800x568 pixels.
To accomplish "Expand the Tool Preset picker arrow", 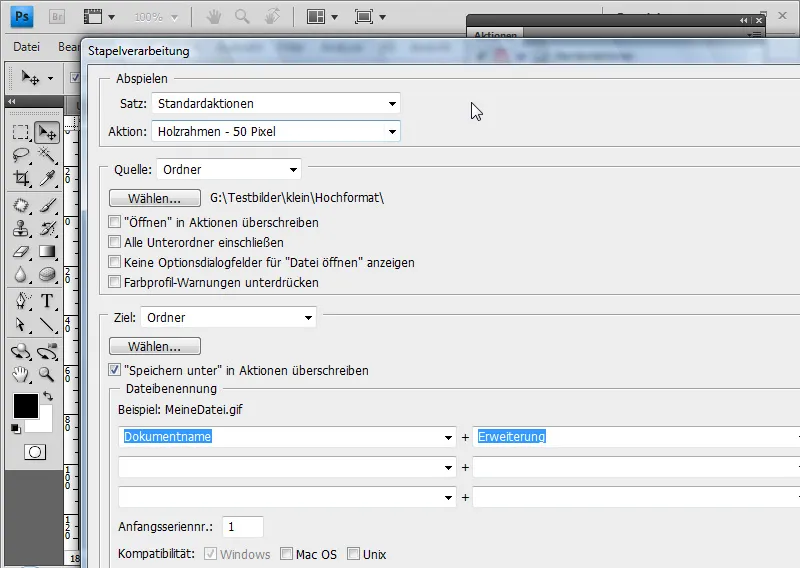I will pos(51,79).
